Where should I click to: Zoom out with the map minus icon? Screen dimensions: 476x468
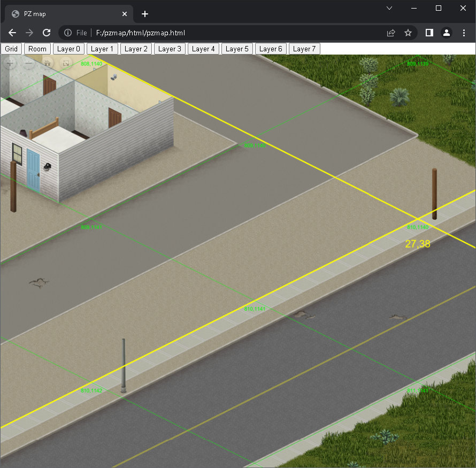coord(29,64)
